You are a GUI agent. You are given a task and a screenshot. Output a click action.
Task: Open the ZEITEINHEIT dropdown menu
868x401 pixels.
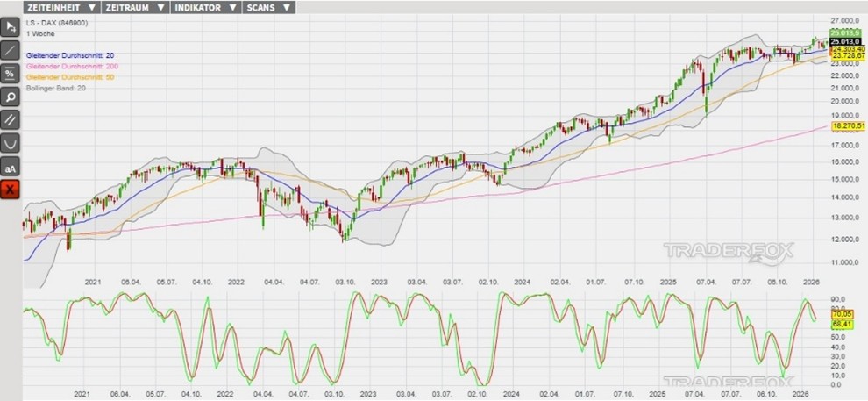point(60,7)
